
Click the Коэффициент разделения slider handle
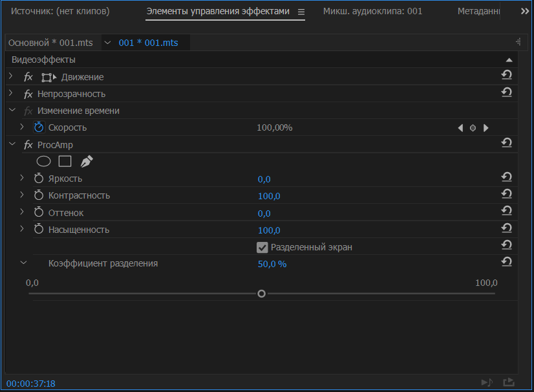(261, 294)
